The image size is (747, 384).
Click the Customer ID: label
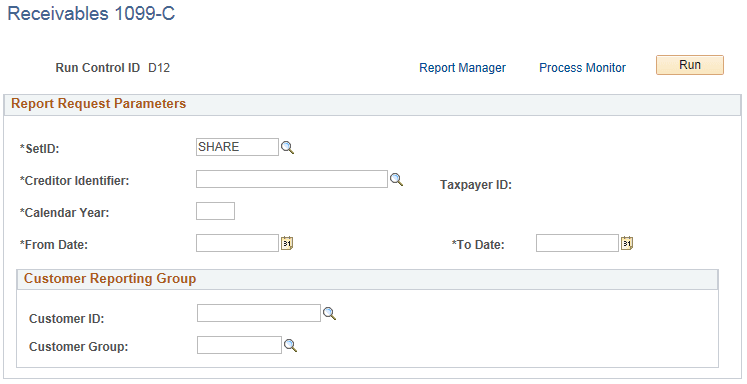(x=67, y=319)
